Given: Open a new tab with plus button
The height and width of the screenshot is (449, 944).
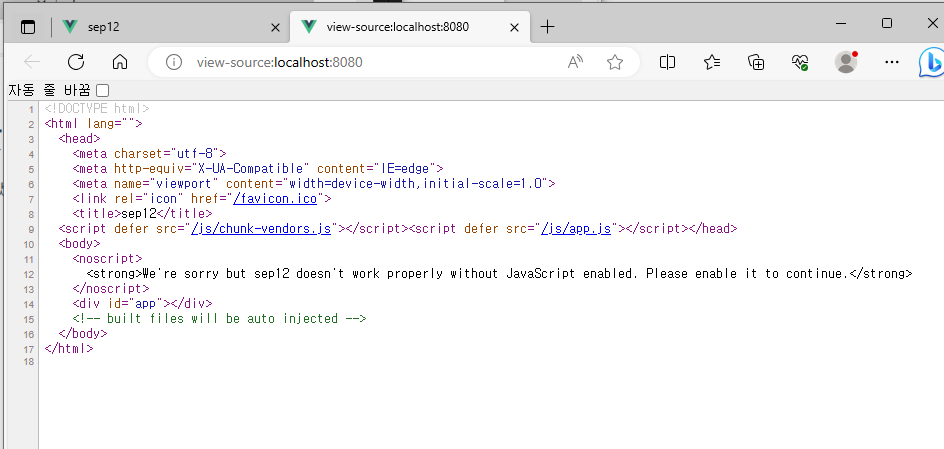Looking at the screenshot, I should point(547,27).
